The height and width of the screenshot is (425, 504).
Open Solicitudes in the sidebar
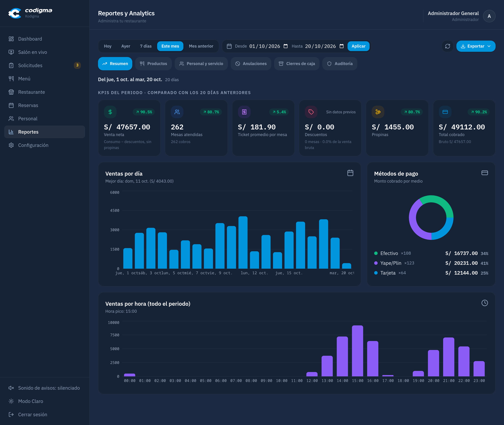click(45, 65)
